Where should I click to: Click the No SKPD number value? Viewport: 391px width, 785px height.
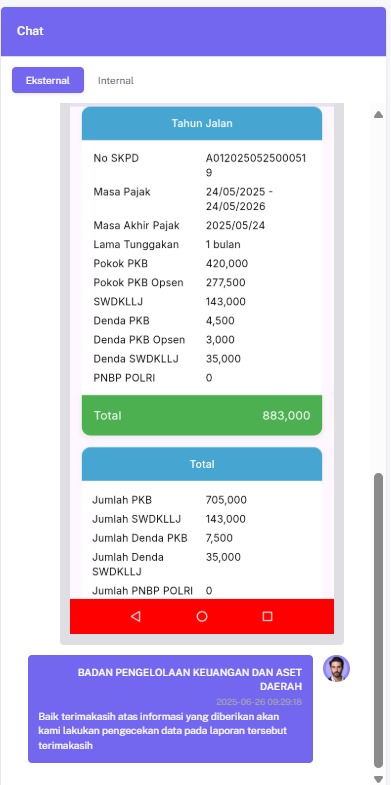(256, 166)
